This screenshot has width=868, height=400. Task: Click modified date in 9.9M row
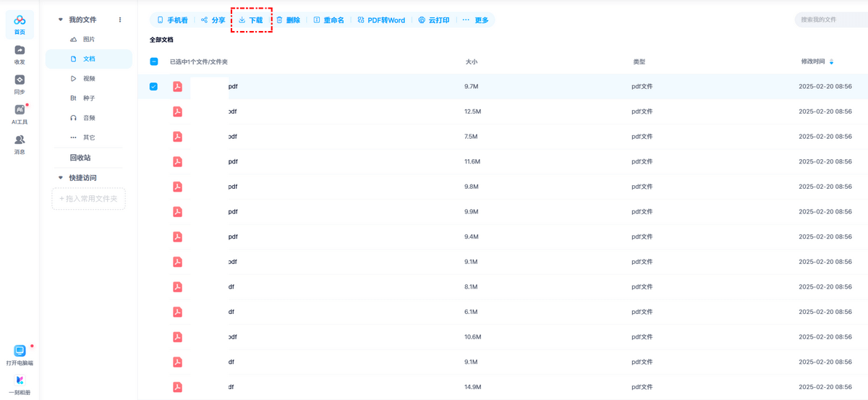[825, 212]
